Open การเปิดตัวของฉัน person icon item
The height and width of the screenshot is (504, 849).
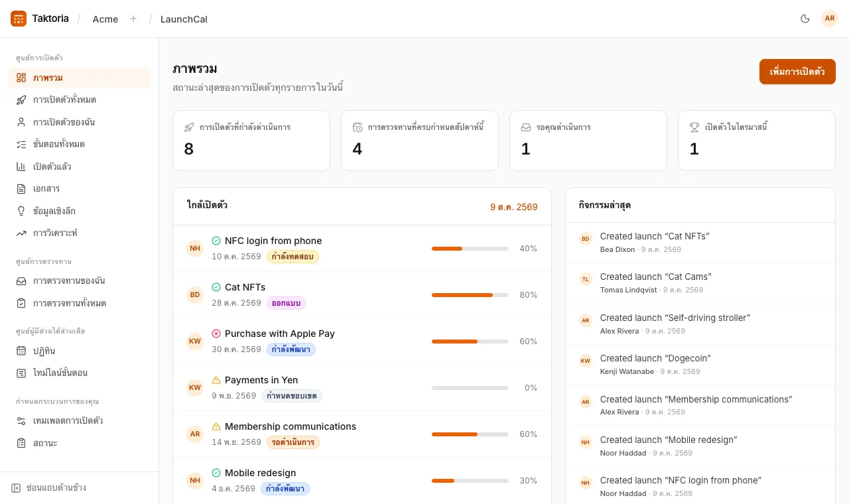[21, 122]
